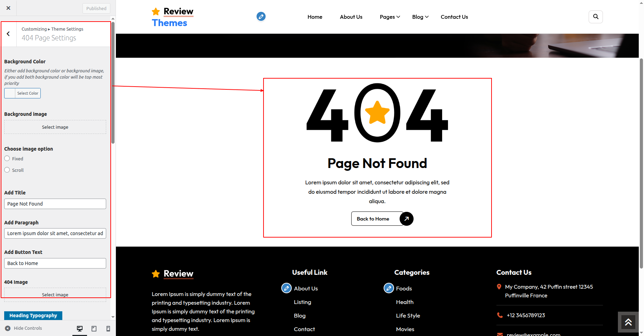Select a 404 Image

(55, 294)
